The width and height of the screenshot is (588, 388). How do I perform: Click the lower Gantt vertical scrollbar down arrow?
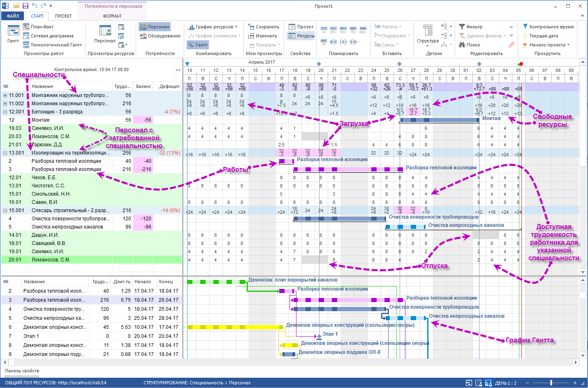point(583,355)
